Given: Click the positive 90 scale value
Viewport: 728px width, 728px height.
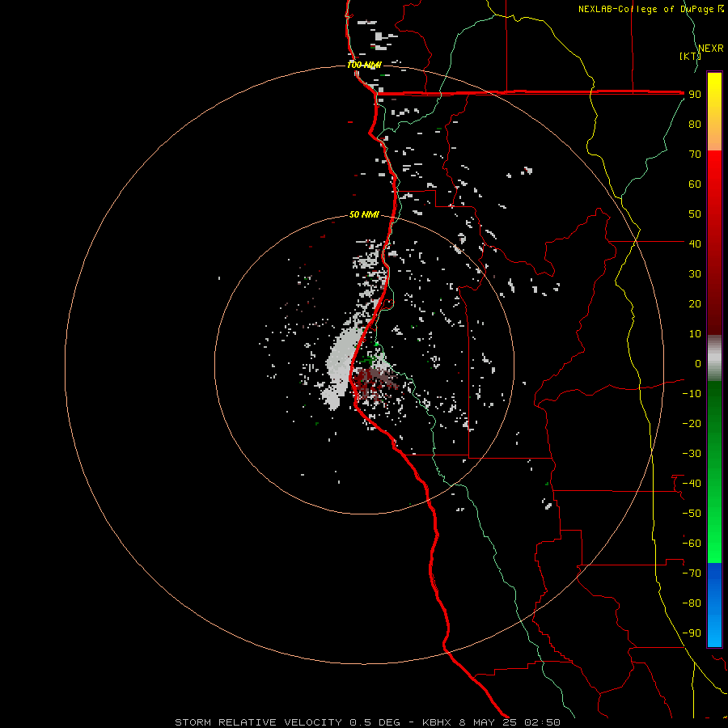Looking at the screenshot, I should click(x=695, y=95).
